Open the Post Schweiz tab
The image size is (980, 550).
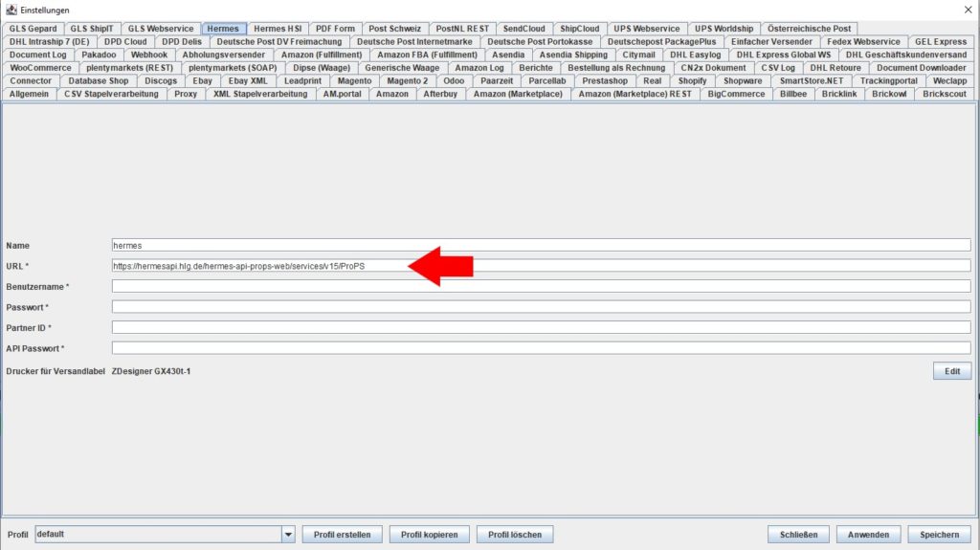point(395,29)
